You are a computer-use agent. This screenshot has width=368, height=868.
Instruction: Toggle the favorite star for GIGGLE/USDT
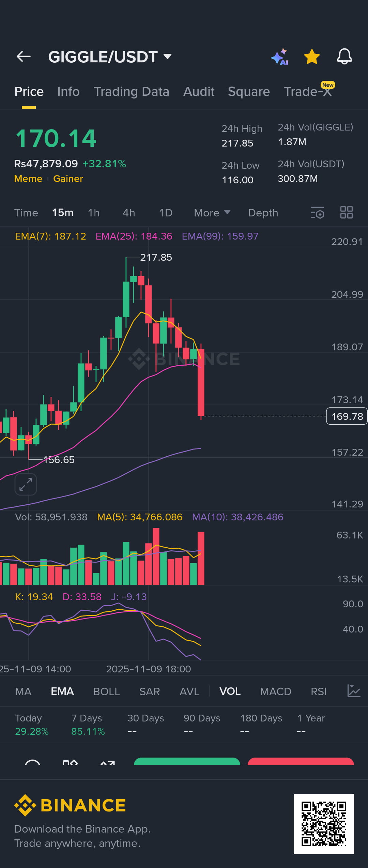pyautogui.click(x=312, y=57)
